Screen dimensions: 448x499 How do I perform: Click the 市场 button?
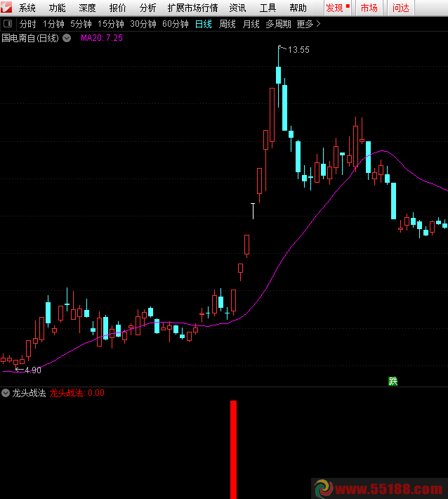coord(369,8)
